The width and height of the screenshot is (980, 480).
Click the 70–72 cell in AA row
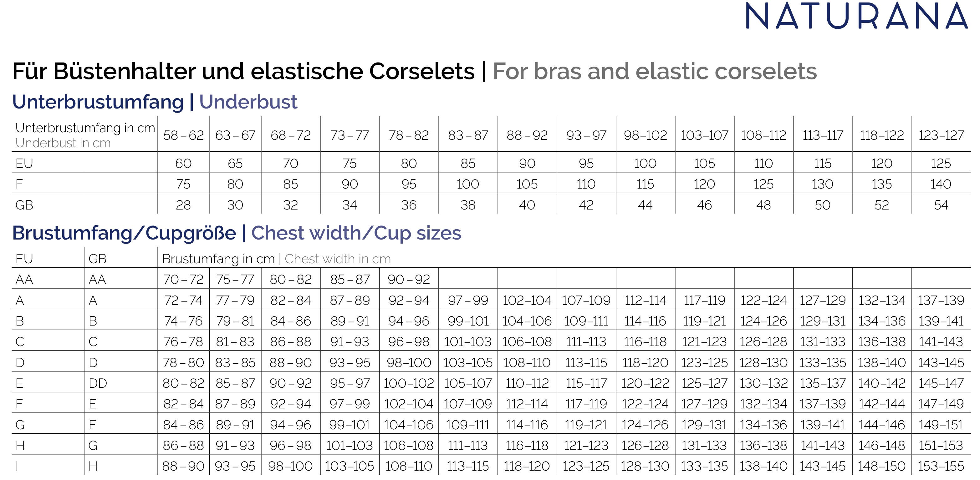(183, 280)
